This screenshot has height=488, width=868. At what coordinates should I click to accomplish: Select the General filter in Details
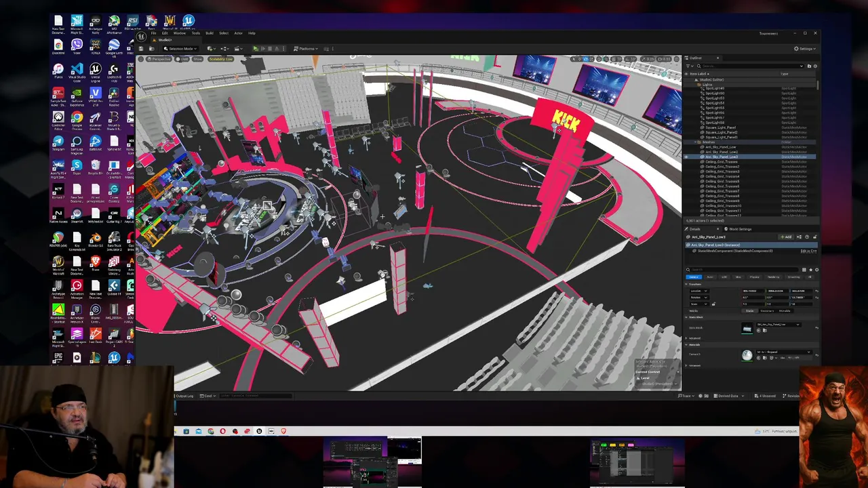694,277
